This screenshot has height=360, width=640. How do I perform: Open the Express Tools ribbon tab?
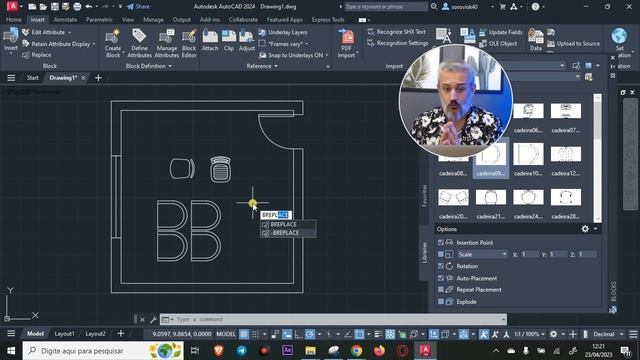[x=328, y=20]
